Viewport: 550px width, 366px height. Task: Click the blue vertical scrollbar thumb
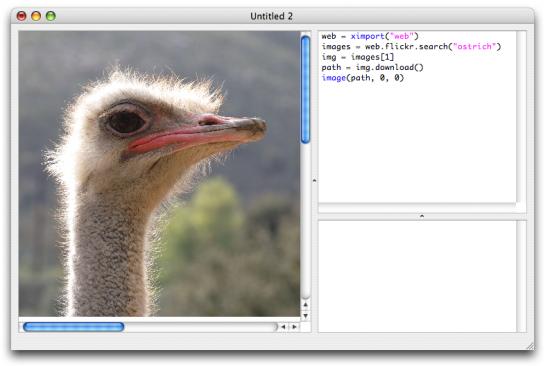point(306,89)
